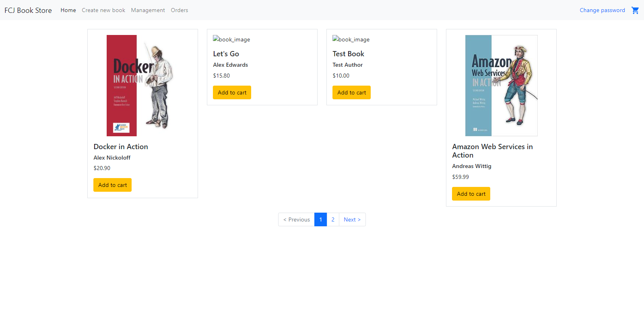Add Docker in Action to cart
The image size is (644, 326).
(x=112, y=185)
